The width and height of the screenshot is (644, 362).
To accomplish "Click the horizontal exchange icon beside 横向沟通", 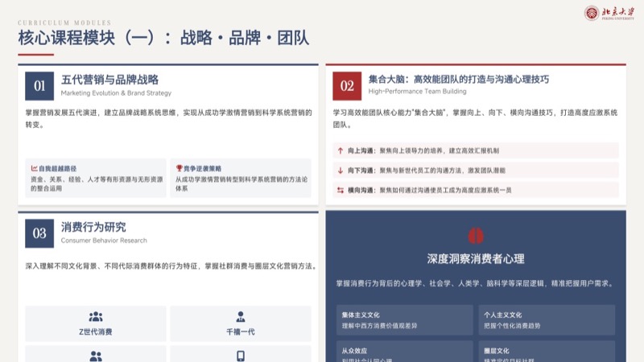I will tap(341, 191).
